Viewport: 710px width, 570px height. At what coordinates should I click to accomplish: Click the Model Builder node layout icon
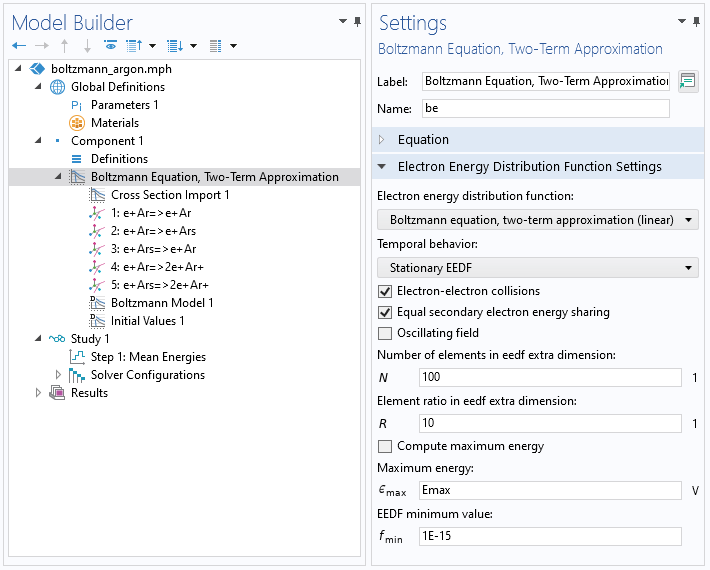pos(216,46)
